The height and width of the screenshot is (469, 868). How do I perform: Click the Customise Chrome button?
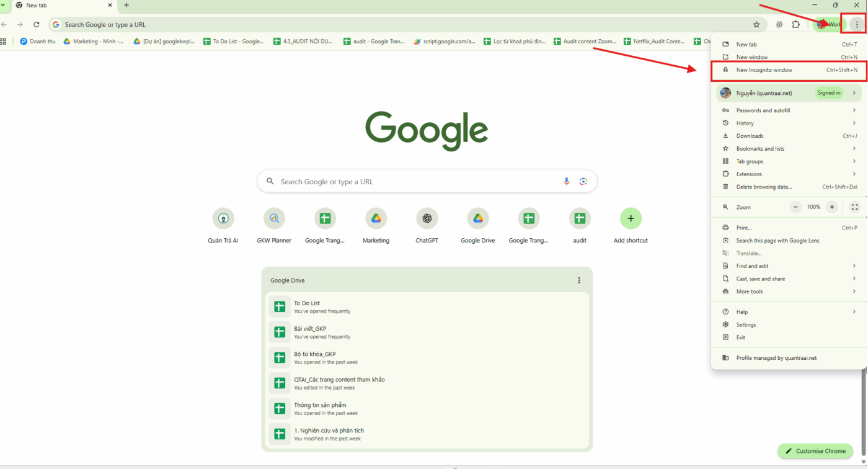click(815, 451)
